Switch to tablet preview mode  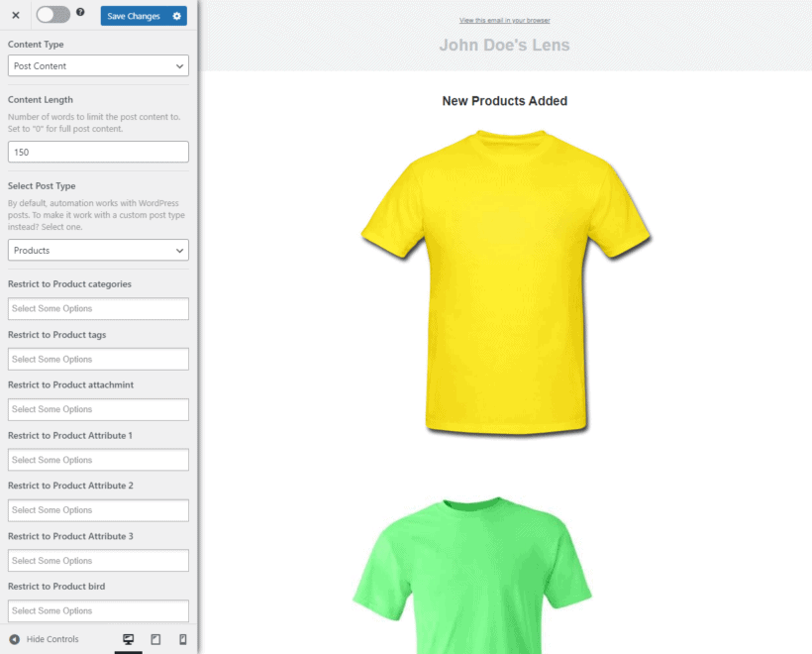point(155,639)
